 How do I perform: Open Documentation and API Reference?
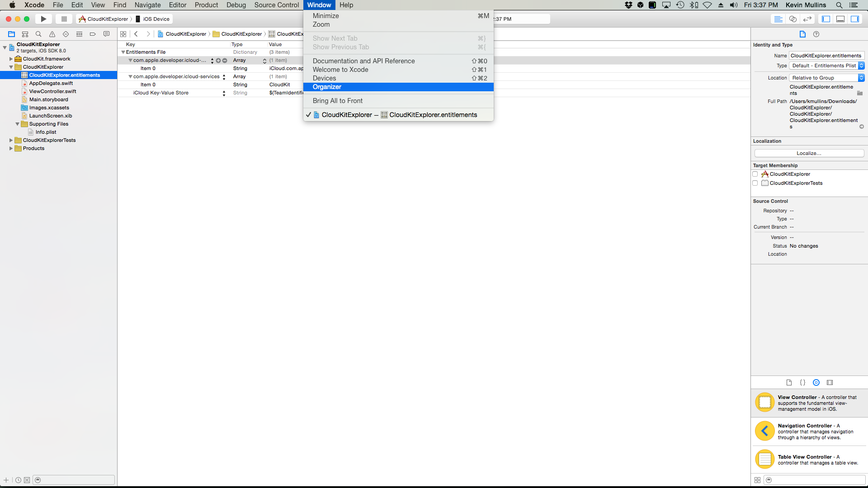click(398, 61)
